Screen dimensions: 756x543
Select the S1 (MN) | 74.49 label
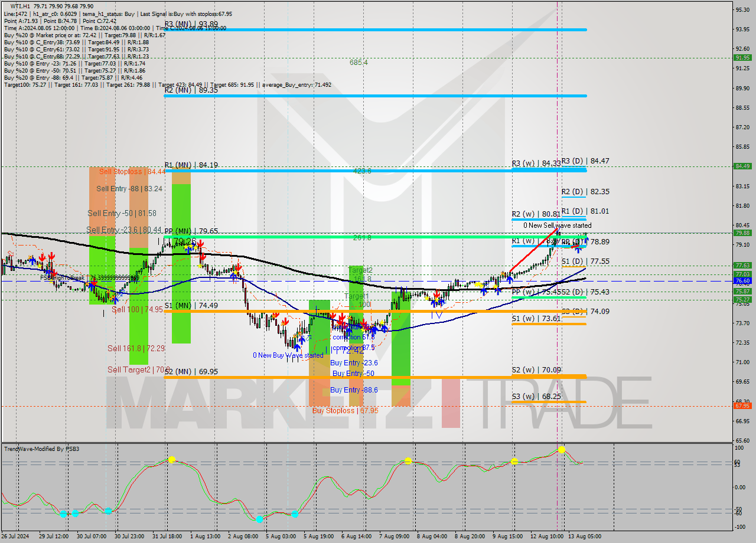(x=191, y=305)
